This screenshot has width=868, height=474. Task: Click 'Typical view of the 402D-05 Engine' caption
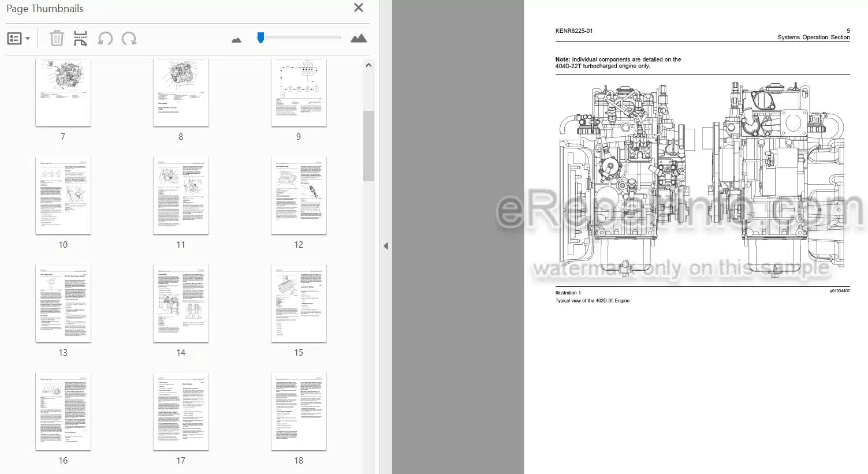(x=593, y=301)
